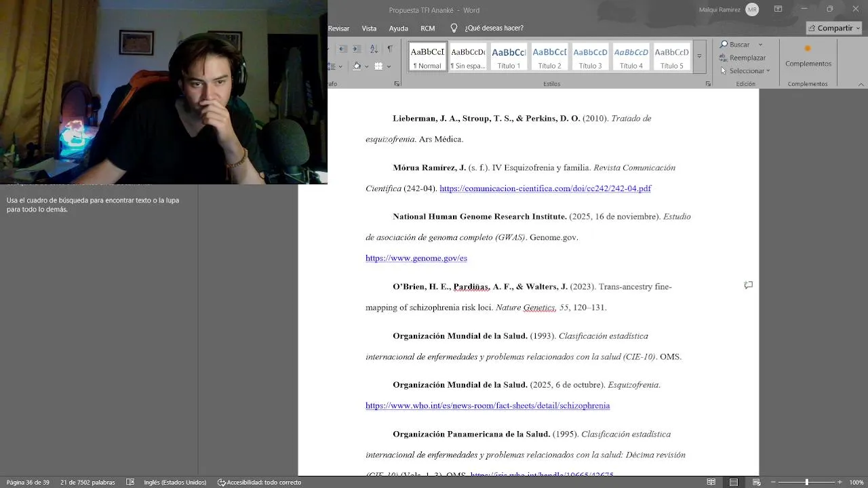868x488 pixels.
Task: Apply Título 4 style
Action: tap(631, 56)
